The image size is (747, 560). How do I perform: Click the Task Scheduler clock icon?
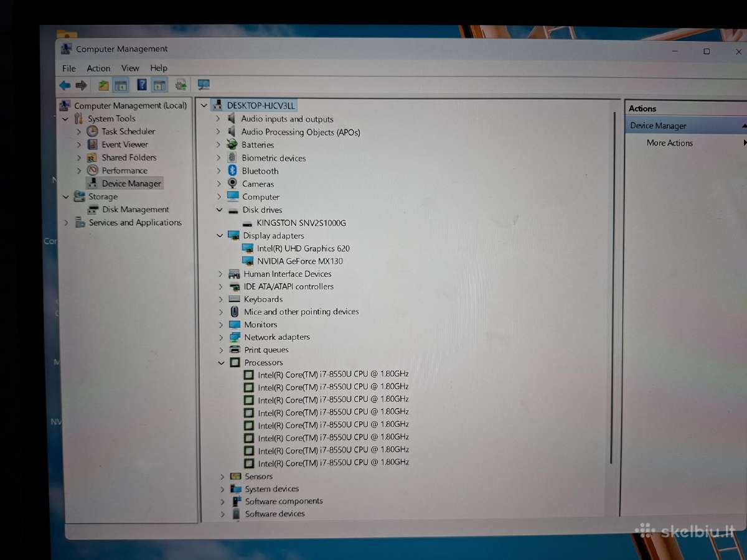tap(92, 131)
